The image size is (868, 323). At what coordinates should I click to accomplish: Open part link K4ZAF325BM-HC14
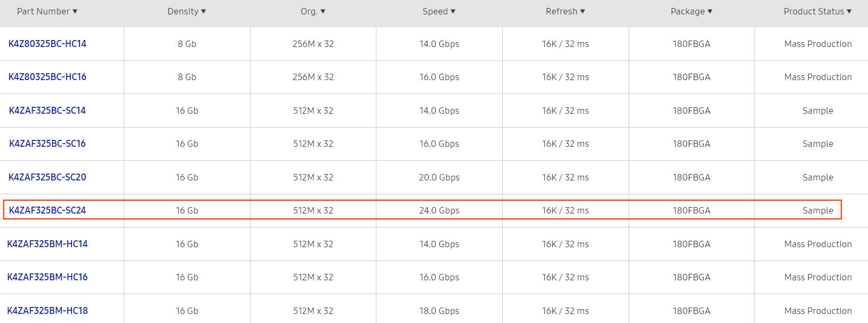(x=47, y=244)
